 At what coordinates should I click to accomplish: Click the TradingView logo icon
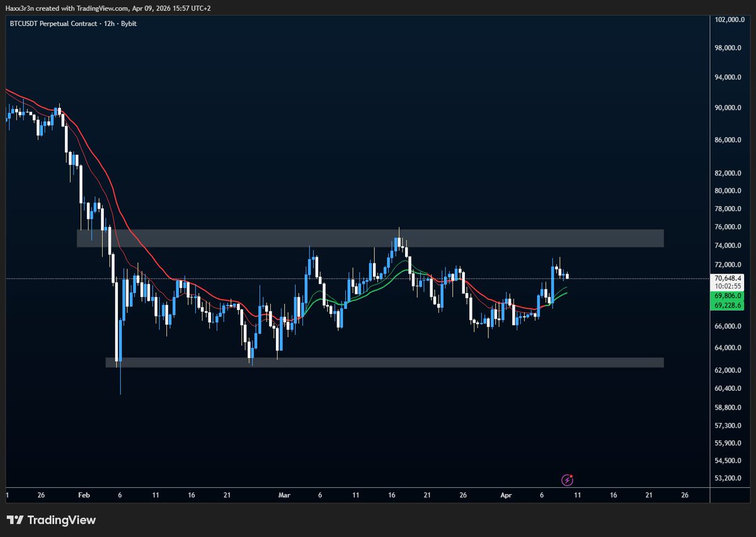pyautogui.click(x=15, y=520)
